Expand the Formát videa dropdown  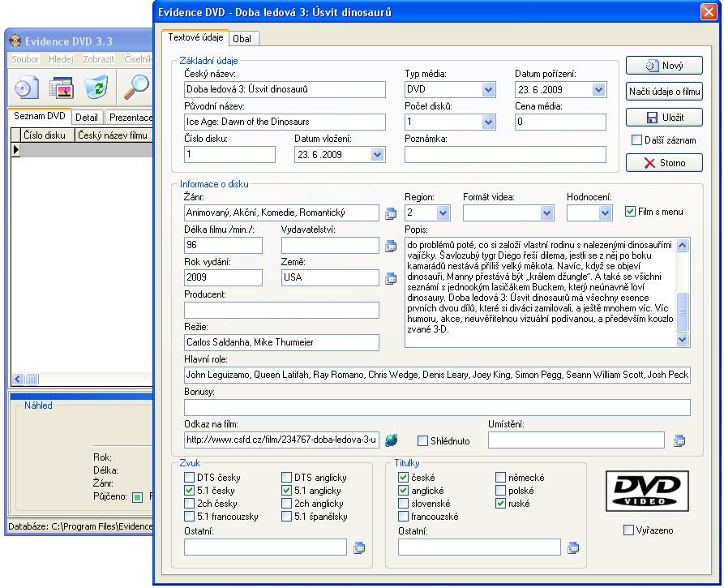pyautogui.click(x=546, y=213)
